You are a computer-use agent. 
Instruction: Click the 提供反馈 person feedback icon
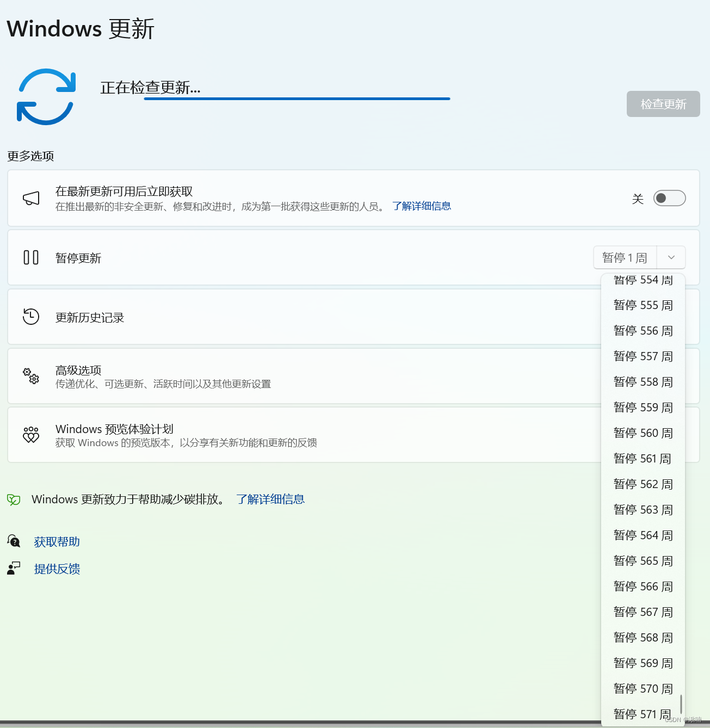(14, 569)
